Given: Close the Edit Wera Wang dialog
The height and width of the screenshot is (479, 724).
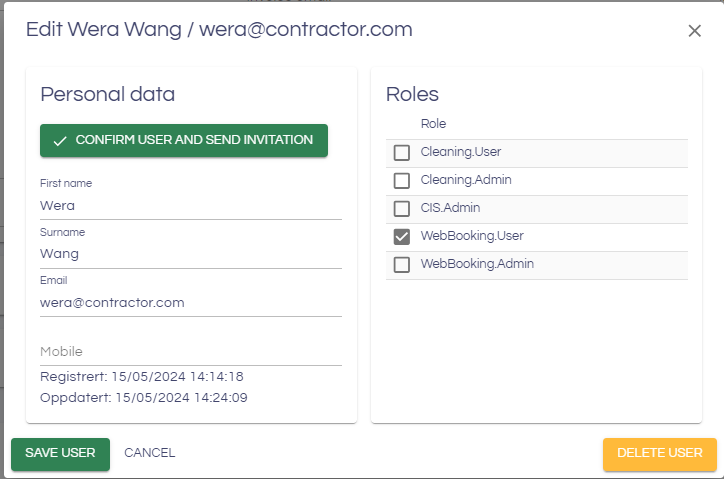Looking at the screenshot, I should (x=694, y=31).
